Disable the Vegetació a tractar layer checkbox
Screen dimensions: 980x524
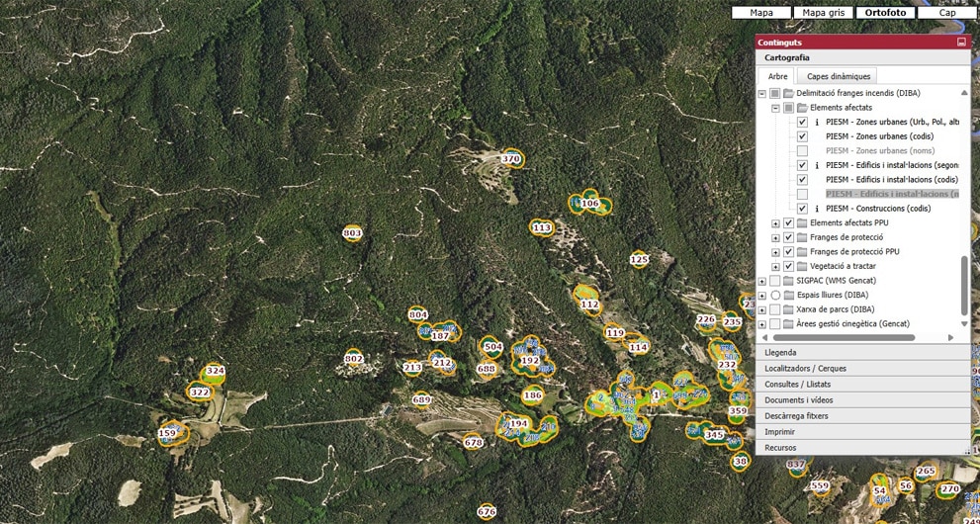click(788, 267)
